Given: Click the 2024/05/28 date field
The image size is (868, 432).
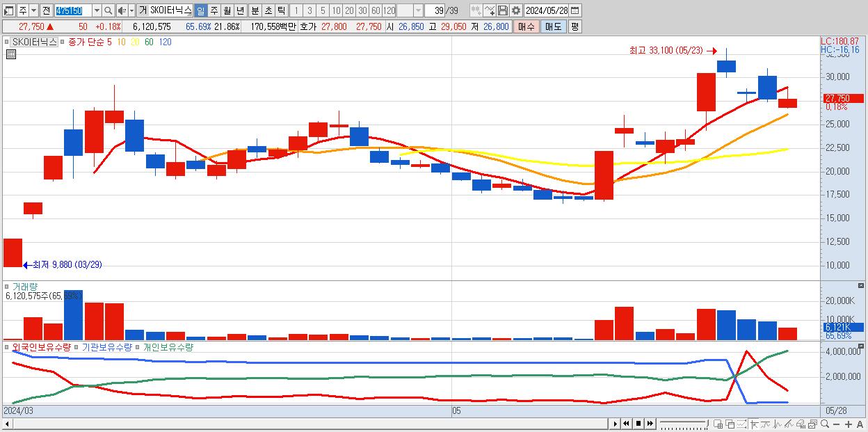Looking at the screenshot, I should 546,10.
